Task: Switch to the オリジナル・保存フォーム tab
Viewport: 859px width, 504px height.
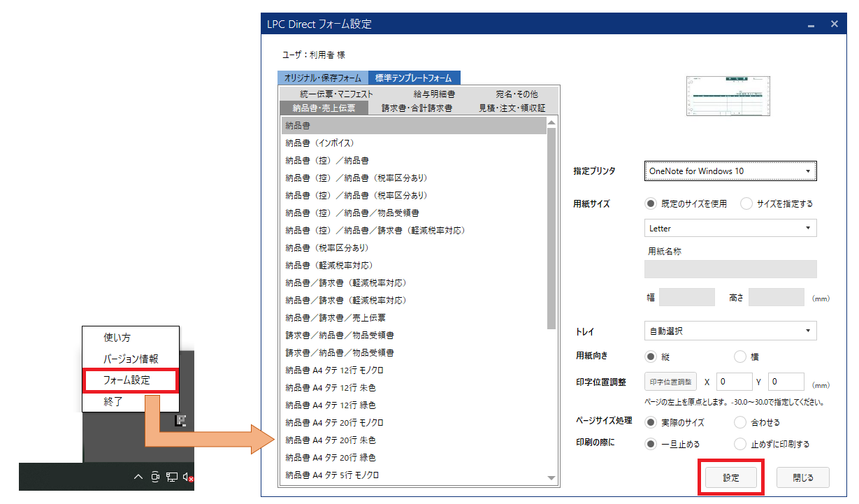Action: pyautogui.click(x=324, y=78)
